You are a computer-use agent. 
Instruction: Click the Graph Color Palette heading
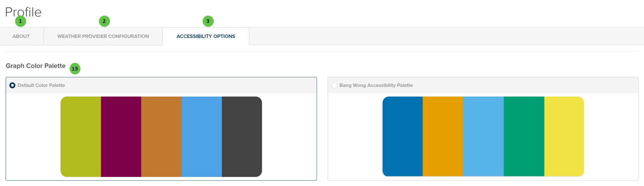tap(36, 66)
